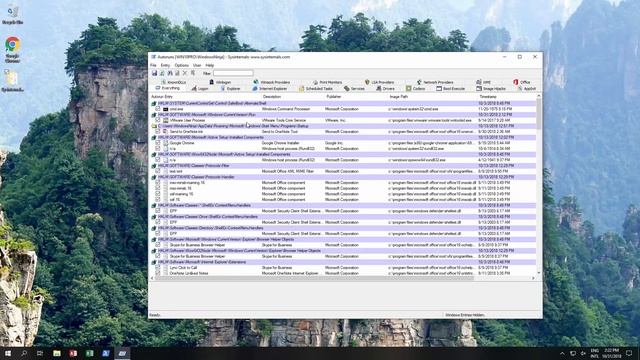Uncheck the cmd.exe autorun entry checkbox

coord(158,109)
